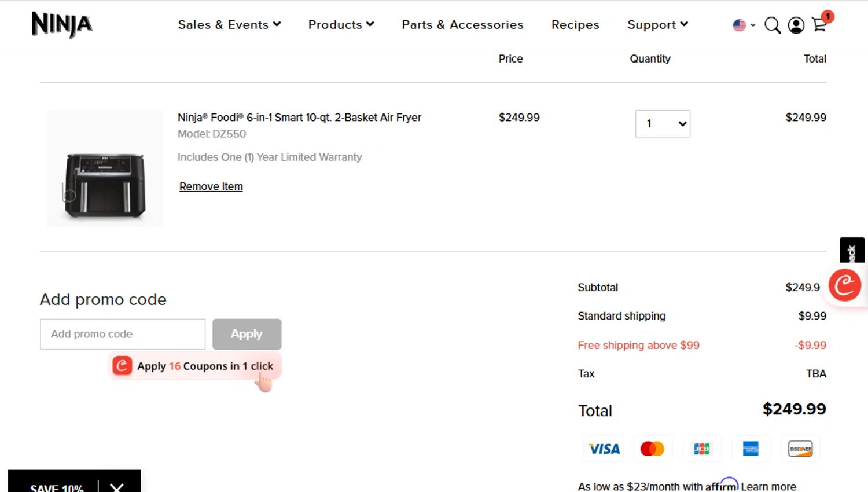Open the shopping cart icon

pyautogui.click(x=820, y=24)
